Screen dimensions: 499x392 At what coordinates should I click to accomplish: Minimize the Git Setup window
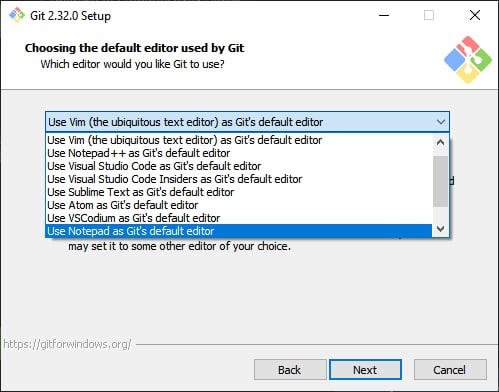[x=384, y=15]
